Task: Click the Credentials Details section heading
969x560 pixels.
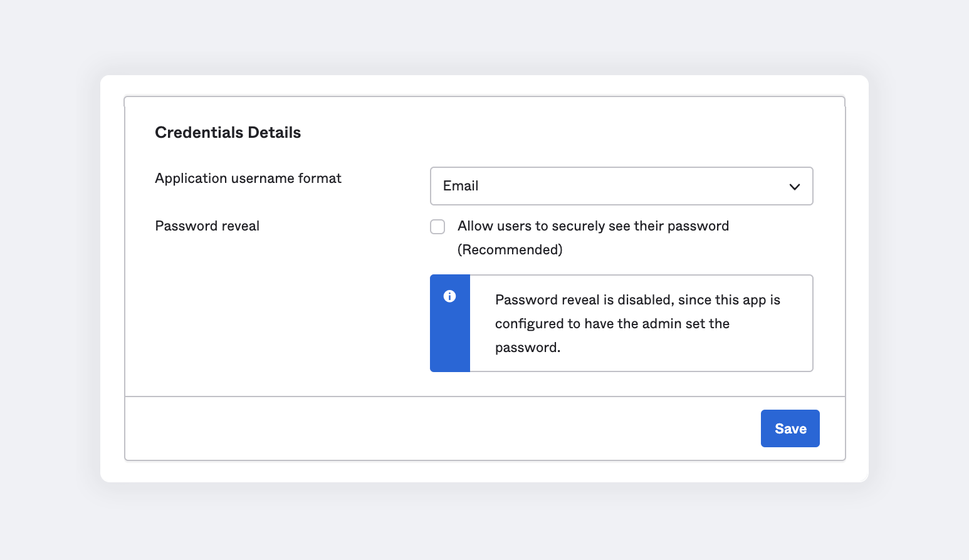Action: click(228, 132)
